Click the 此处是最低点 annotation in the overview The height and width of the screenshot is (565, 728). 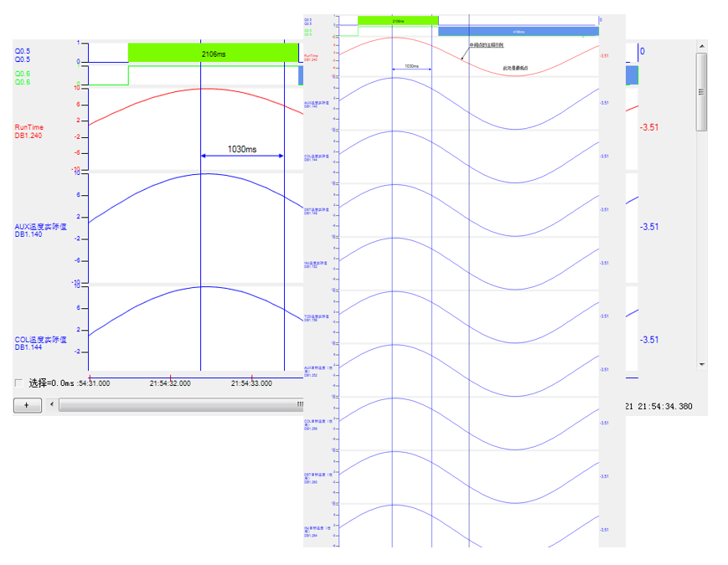click(x=515, y=68)
